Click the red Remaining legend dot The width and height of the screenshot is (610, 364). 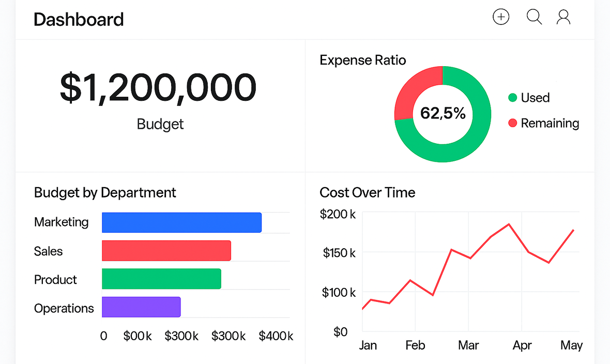tap(512, 123)
